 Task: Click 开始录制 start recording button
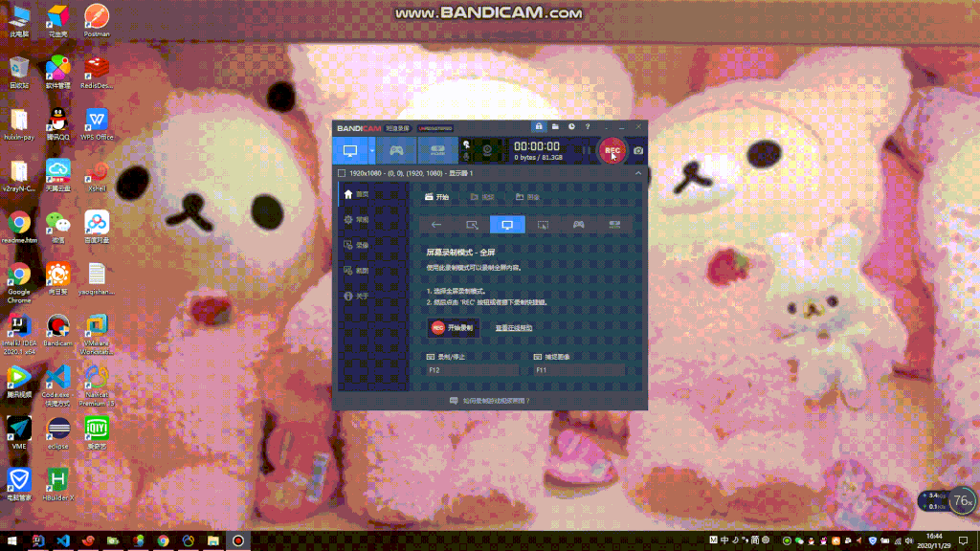click(454, 327)
